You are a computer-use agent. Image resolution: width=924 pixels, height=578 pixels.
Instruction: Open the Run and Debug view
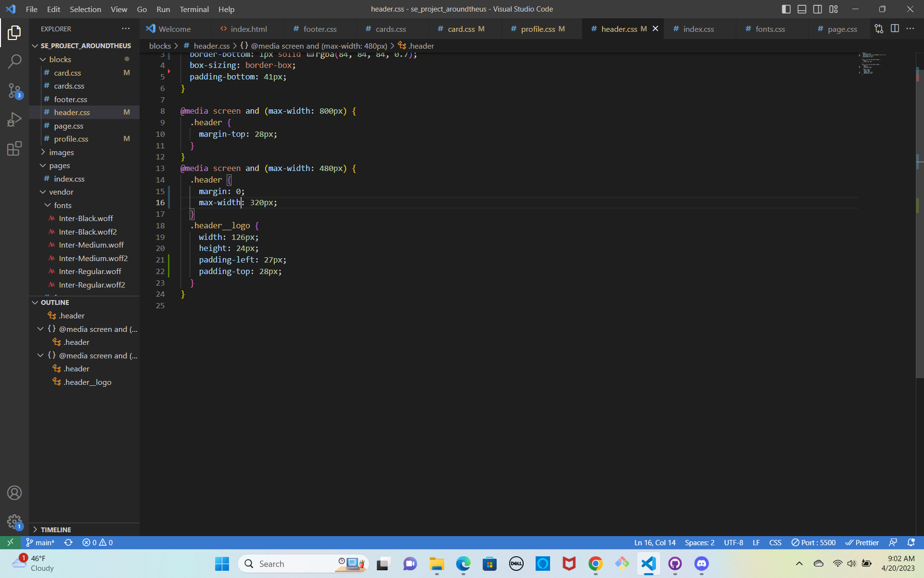15,119
